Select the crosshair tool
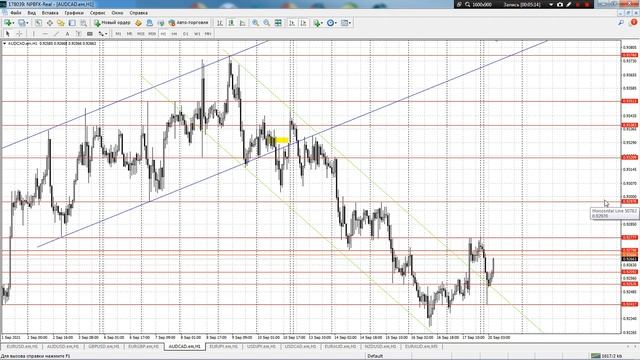Viewport: 640px width, 360px height. point(19,33)
